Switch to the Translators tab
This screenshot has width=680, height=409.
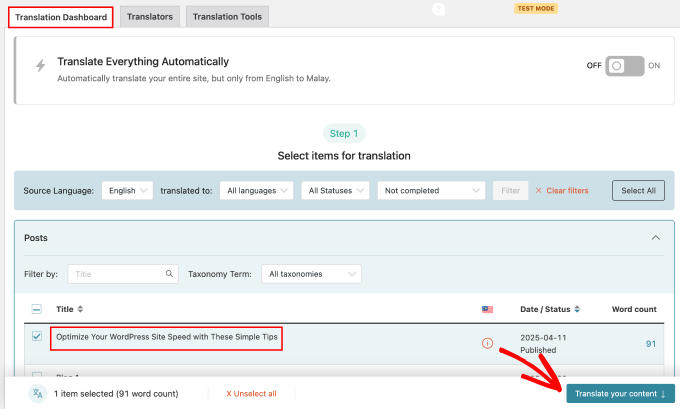point(150,17)
